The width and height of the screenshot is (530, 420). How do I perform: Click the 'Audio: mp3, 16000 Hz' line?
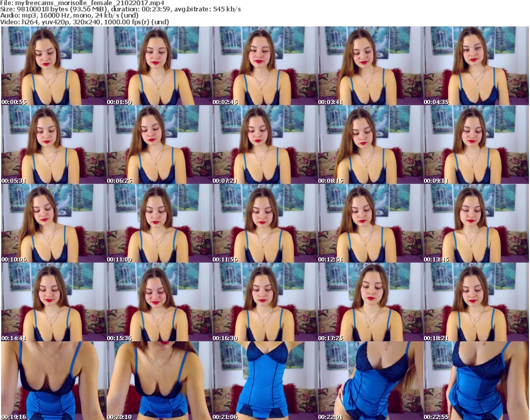[69, 16]
